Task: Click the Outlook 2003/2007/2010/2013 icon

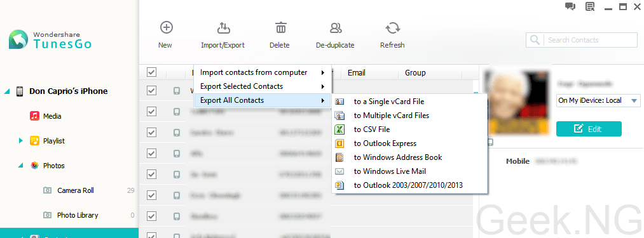Action: 339,185
